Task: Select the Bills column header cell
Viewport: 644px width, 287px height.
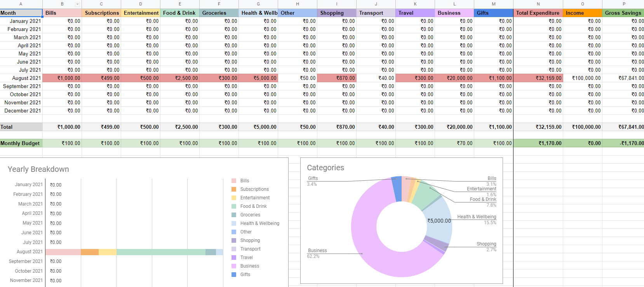Action: click(x=62, y=13)
